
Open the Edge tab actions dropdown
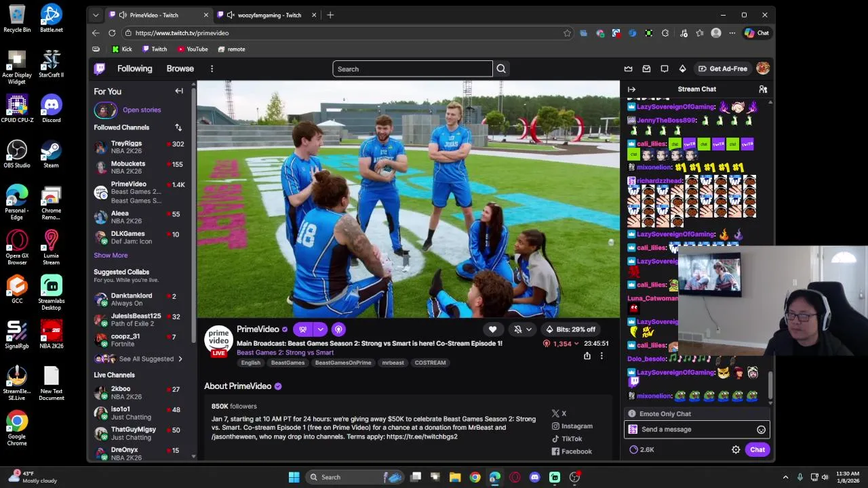(x=96, y=15)
